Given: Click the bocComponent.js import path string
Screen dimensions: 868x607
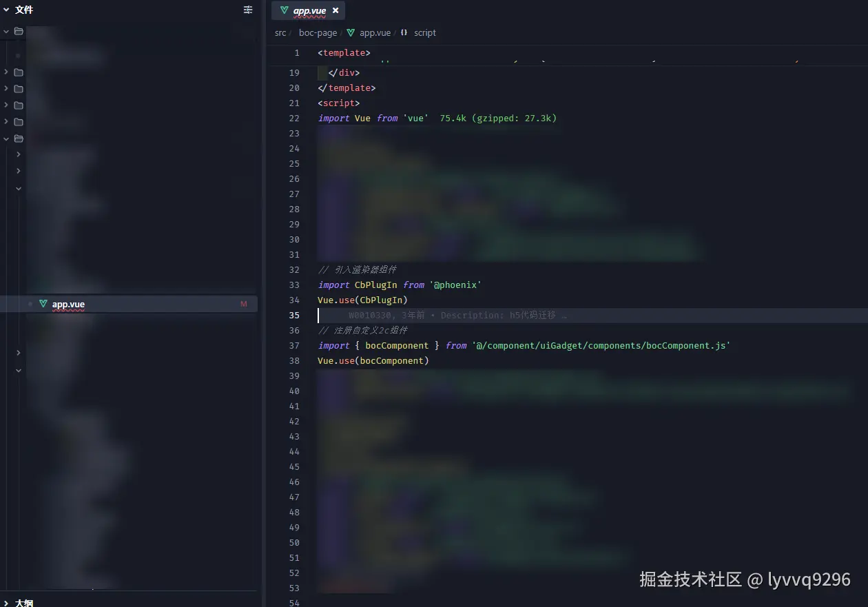Looking at the screenshot, I should [x=601, y=345].
